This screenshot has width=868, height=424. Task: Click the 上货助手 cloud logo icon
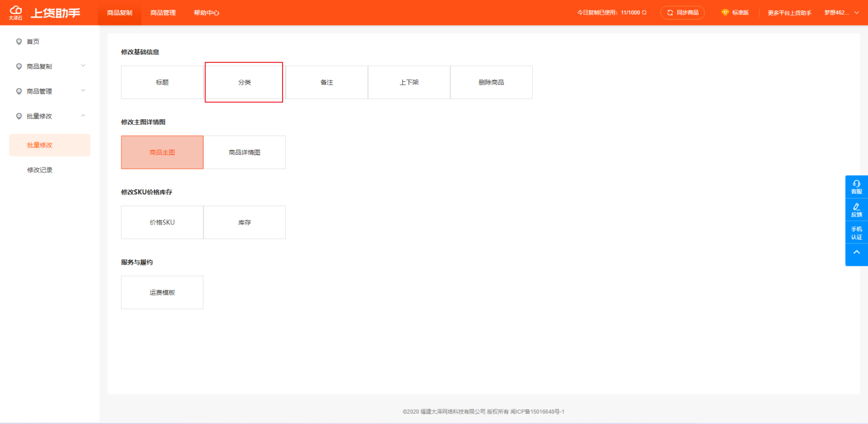[16, 12]
